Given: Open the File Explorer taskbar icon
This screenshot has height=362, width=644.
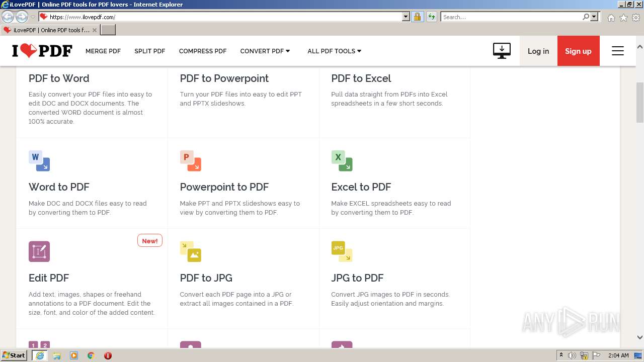Looking at the screenshot, I should coord(57,355).
